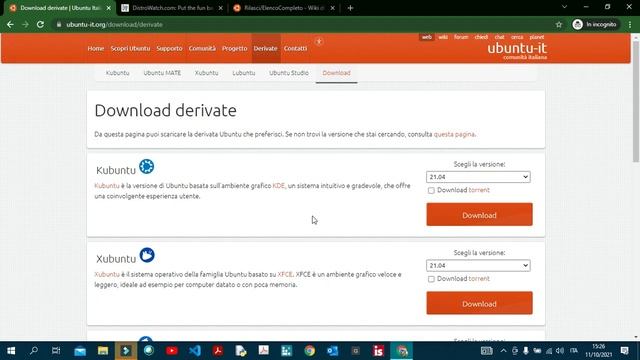
Task: Open Windows taskbar search
Action: (34, 351)
